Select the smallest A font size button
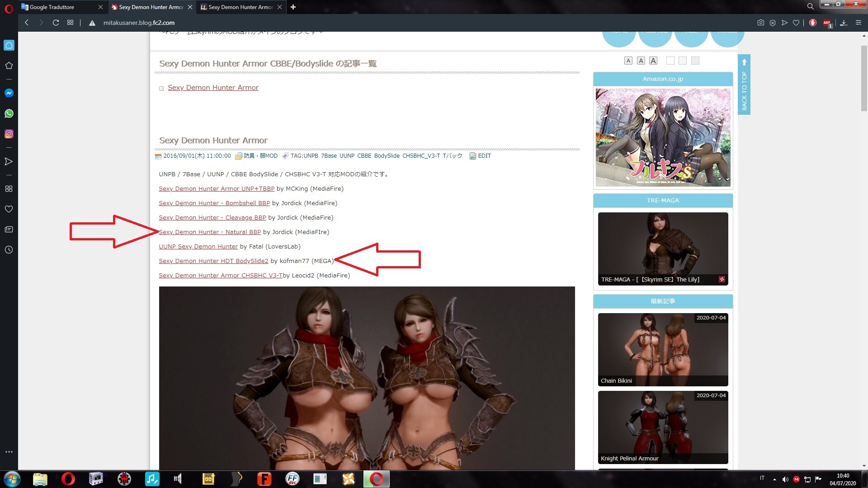The width and height of the screenshot is (868, 488). [628, 61]
